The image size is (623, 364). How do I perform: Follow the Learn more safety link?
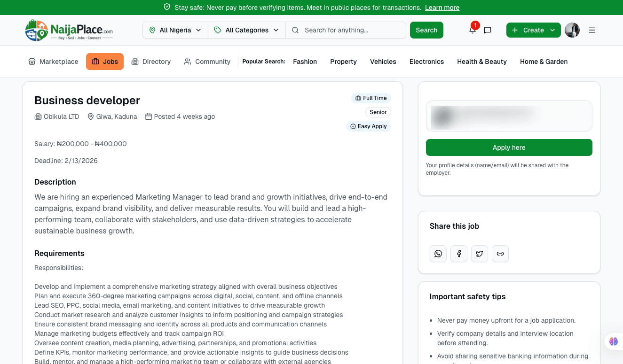[x=442, y=8]
